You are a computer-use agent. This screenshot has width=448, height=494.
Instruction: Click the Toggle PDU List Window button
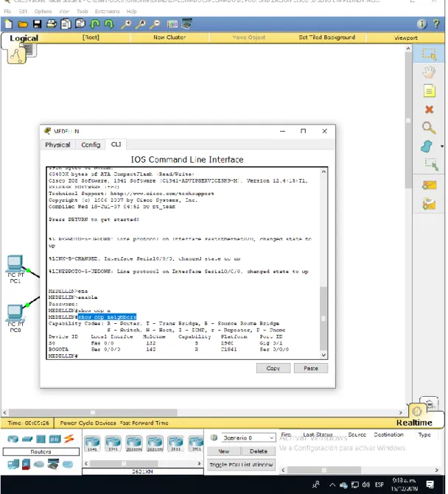(241, 465)
